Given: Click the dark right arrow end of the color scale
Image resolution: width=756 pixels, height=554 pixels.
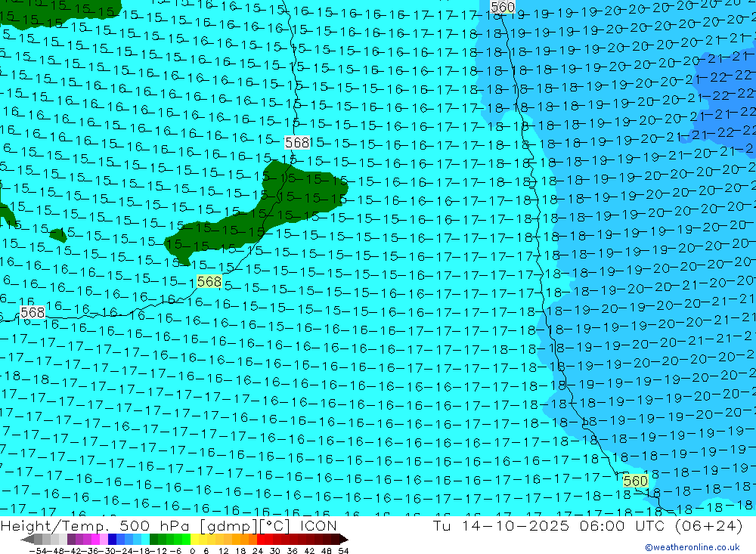Looking at the screenshot, I should pyautogui.click(x=344, y=539).
